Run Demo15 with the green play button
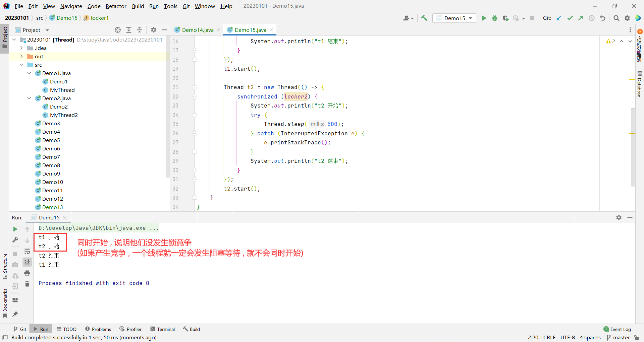644x342 pixels. (484, 18)
